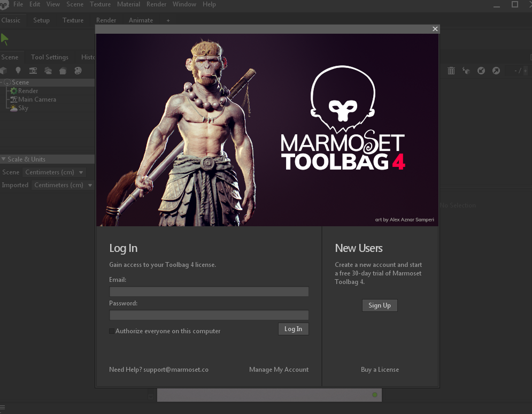This screenshot has height=414, width=532.
Task: Collapse the Scene root tree node
Action: click(x=2, y=82)
